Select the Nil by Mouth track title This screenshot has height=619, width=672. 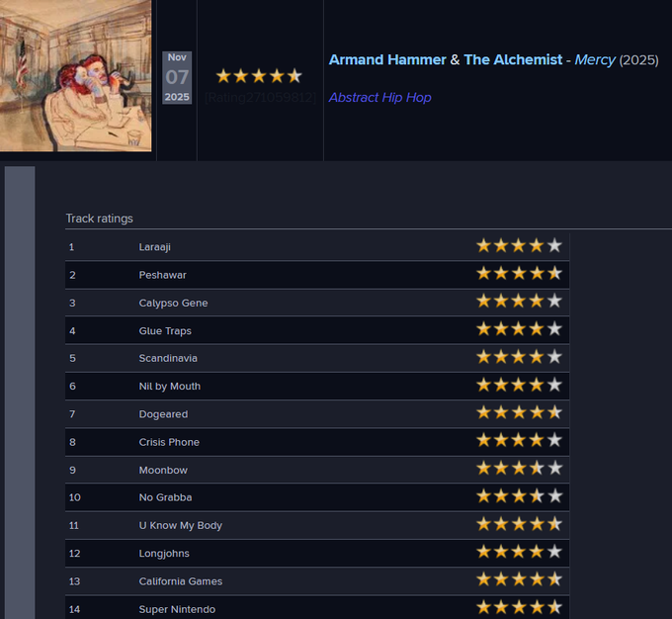tap(170, 387)
